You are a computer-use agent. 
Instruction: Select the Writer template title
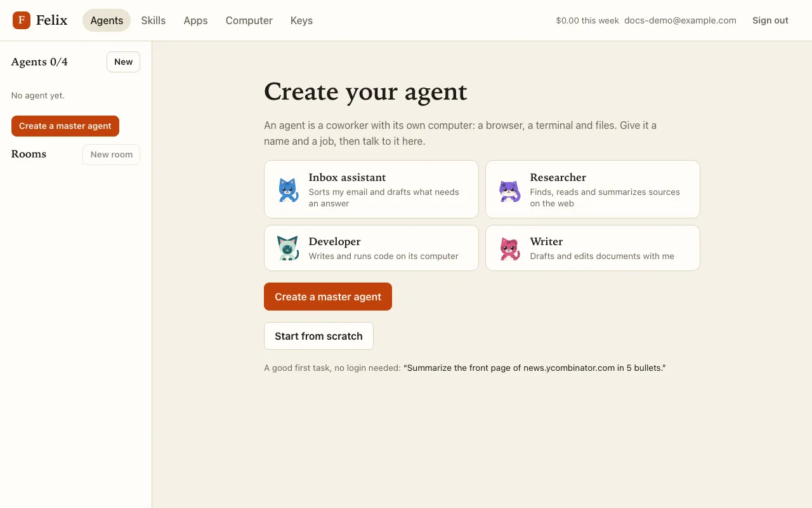click(x=546, y=241)
